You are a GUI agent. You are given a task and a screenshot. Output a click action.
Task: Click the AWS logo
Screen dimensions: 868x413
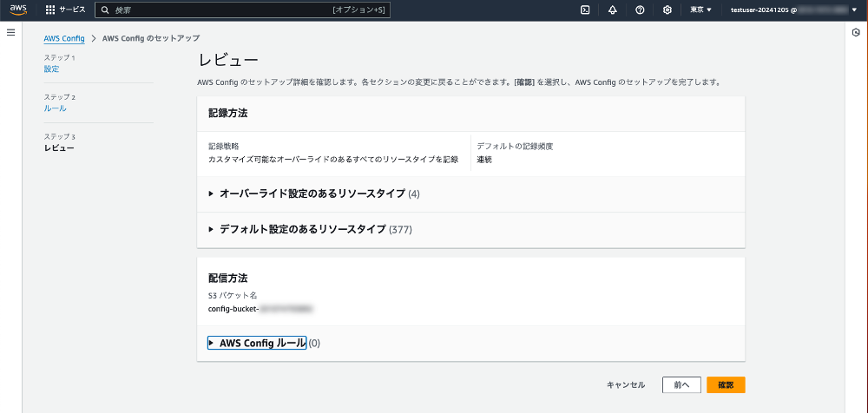click(18, 10)
